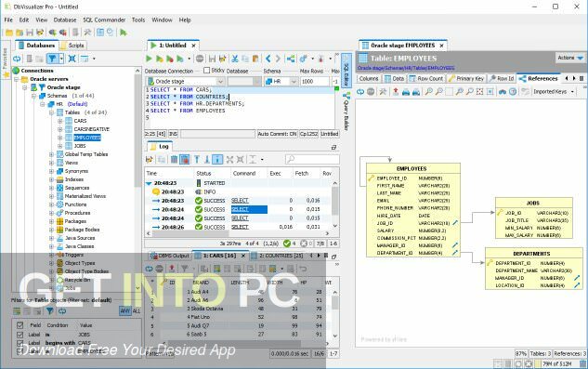
Task: Click the red Export arrow icon in the References toolbar
Action: [x=395, y=92]
